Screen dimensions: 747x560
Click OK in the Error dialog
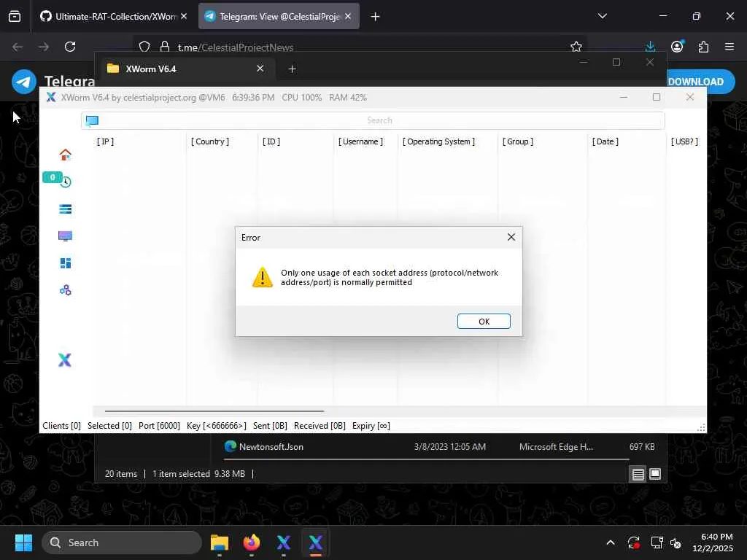(x=484, y=322)
